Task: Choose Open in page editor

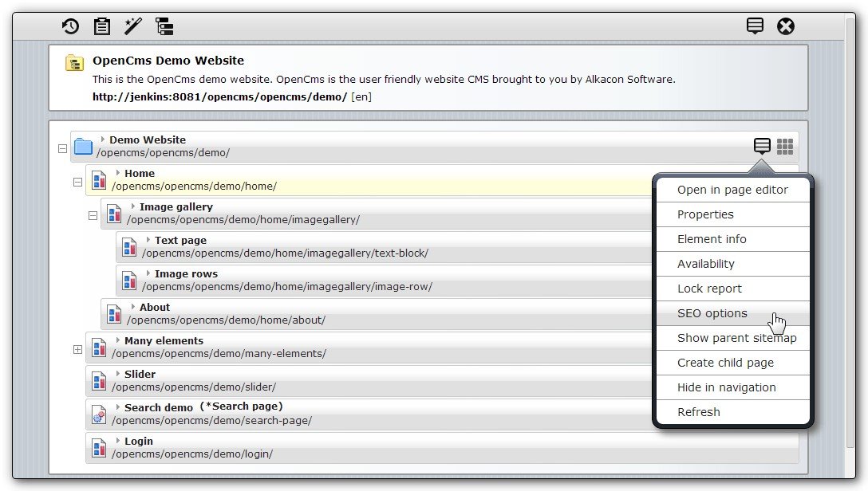Action: click(733, 190)
